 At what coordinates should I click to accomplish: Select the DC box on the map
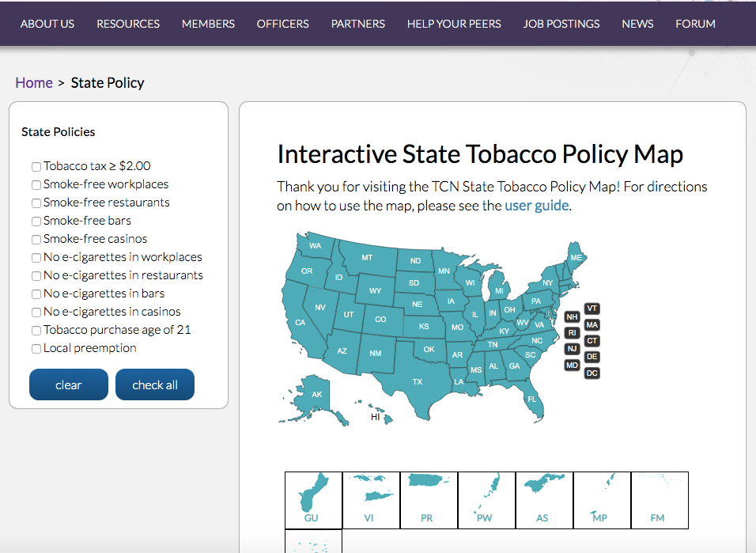tap(592, 372)
